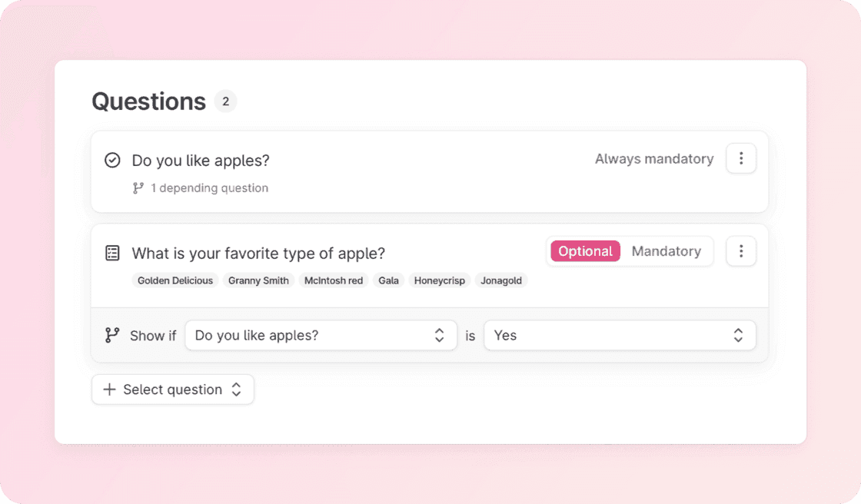Click the "1 depending question" link

[209, 188]
